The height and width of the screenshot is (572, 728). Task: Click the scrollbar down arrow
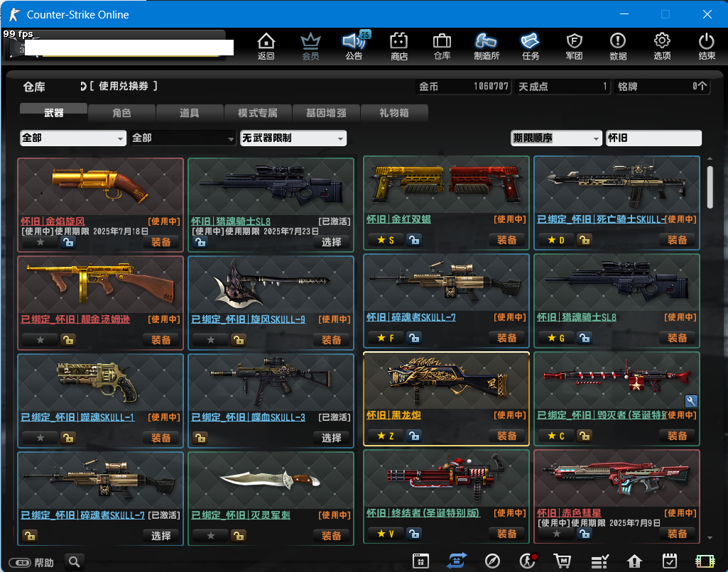click(710, 538)
